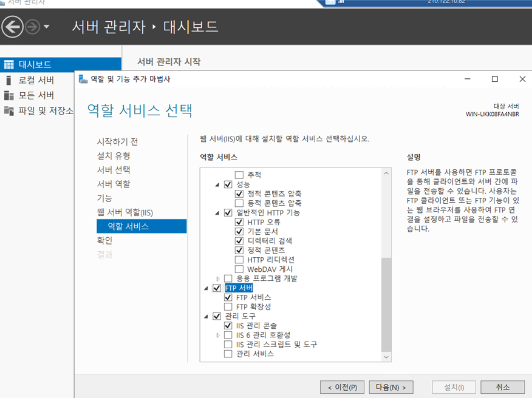This screenshot has height=398, width=532.
Task: Click the 대시보드 dashboard icon in sidebar
Action: [9, 65]
